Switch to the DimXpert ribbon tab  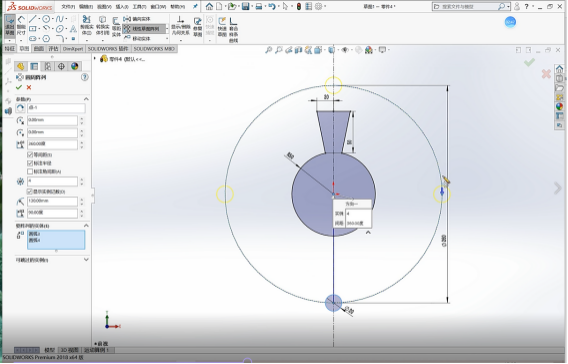click(73, 49)
